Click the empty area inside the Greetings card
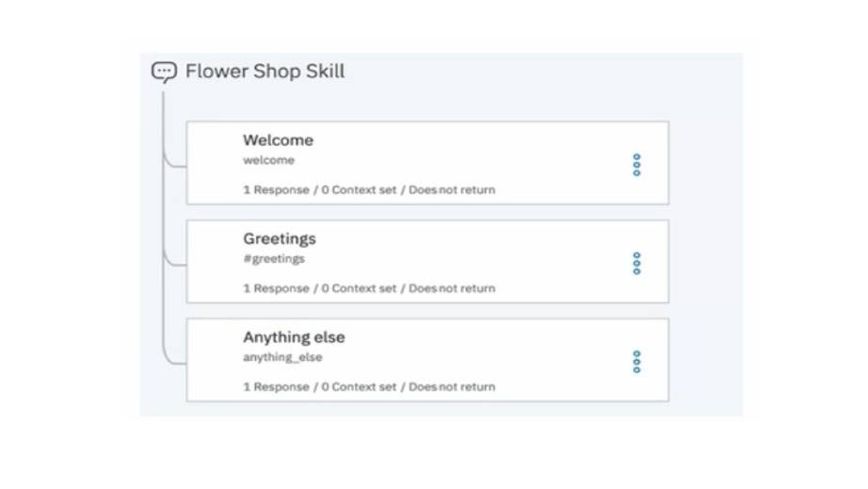The height and width of the screenshot is (489, 868). pyautogui.click(x=471, y=254)
